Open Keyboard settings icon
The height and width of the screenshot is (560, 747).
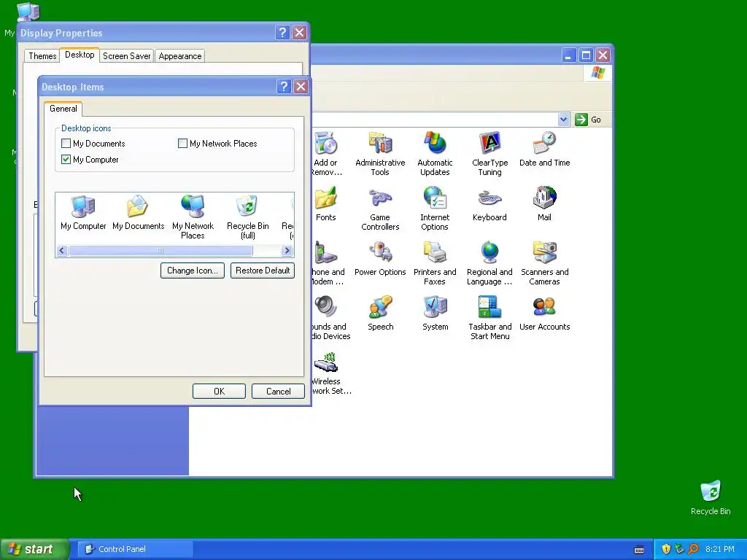pos(489,203)
